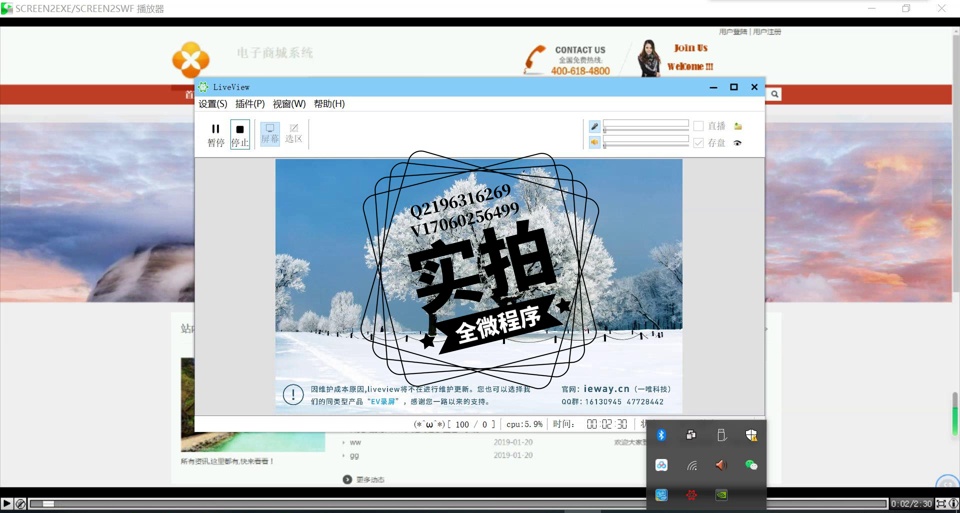Click the red flower-shaped tray icon
The height and width of the screenshot is (513, 960).
click(691, 495)
